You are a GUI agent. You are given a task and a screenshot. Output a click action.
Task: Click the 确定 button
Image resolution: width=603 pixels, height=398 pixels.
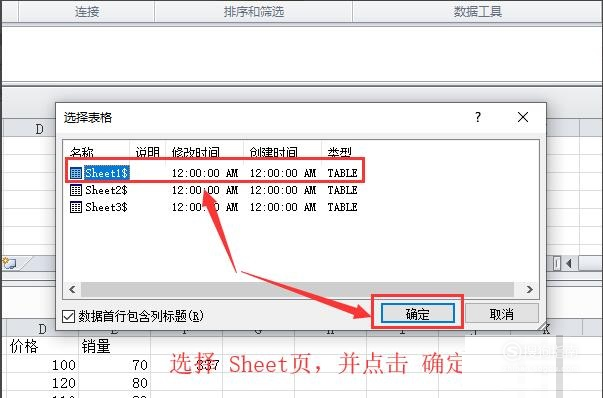(x=418, y=314)
